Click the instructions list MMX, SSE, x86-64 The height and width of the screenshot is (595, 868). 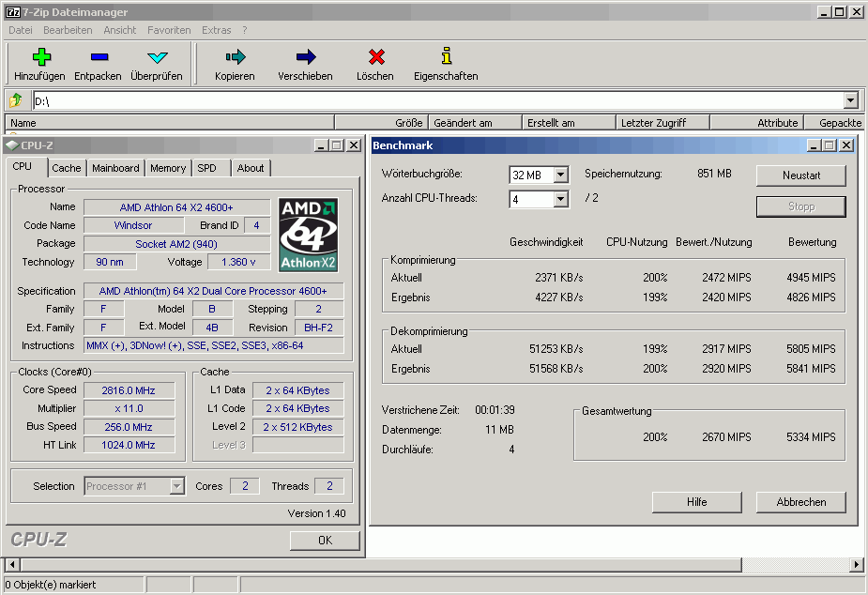214,346
